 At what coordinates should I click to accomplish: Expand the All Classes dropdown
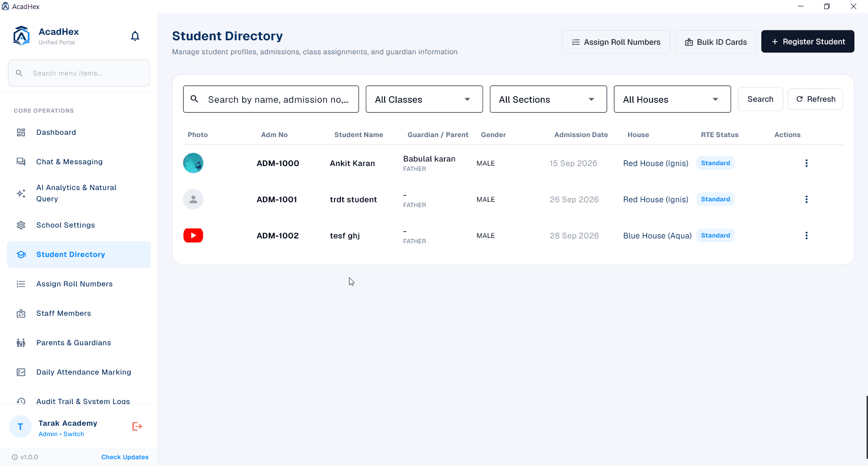424,99
